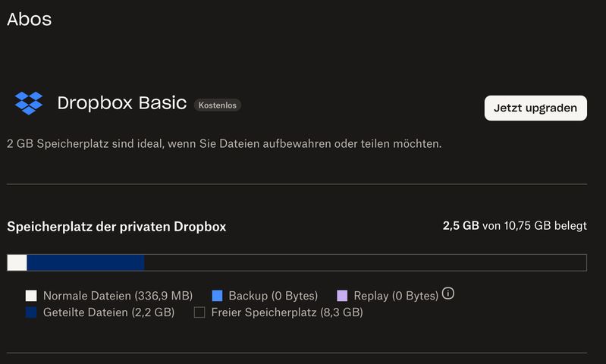Image resolution: width=606 pixels, height=364 pixels.
Task: Click the "Dropbox Basic" plan title
Action: (x=122, y=103)
